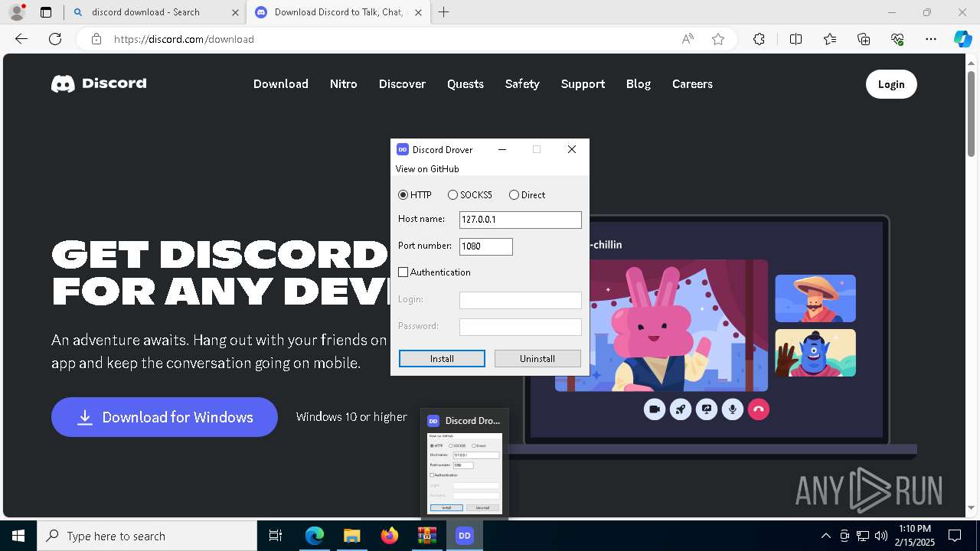Click the Discord Drover title bar icon

(x=403, y=149)
